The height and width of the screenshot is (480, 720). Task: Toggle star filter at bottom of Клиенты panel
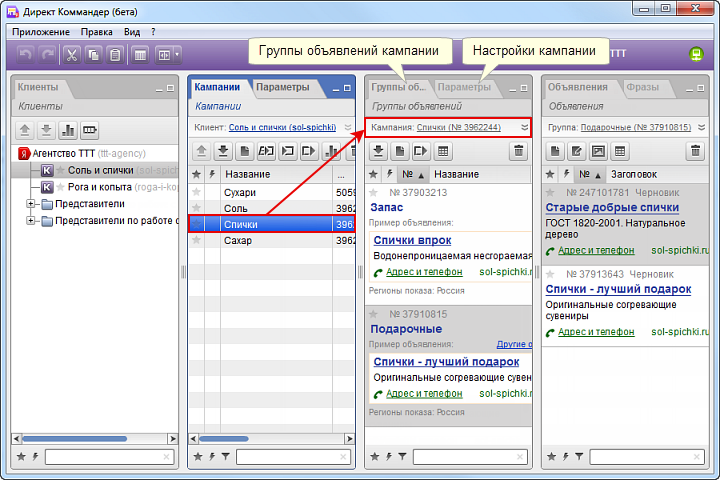pos(21,457)
